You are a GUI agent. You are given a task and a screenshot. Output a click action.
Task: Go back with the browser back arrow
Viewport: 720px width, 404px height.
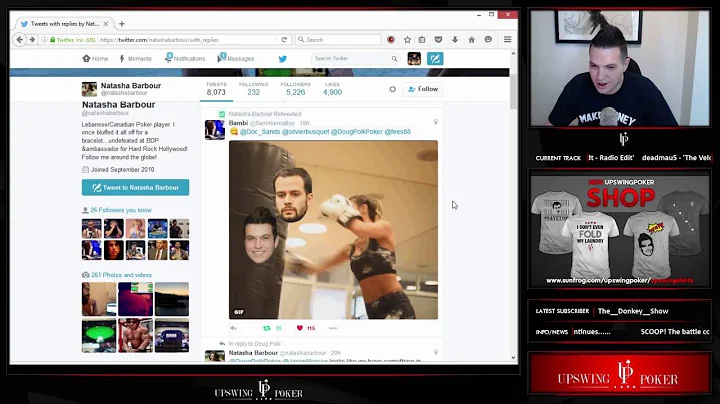[x=19, y=40]
